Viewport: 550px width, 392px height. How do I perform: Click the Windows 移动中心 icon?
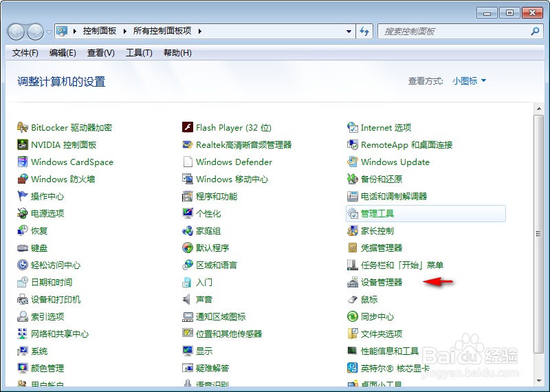click(188, 179)
